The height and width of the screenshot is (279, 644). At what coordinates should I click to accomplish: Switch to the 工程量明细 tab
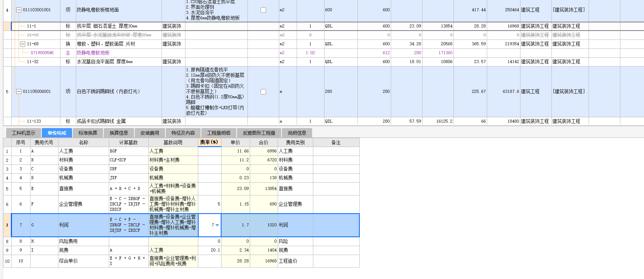(x=219, y=133)
